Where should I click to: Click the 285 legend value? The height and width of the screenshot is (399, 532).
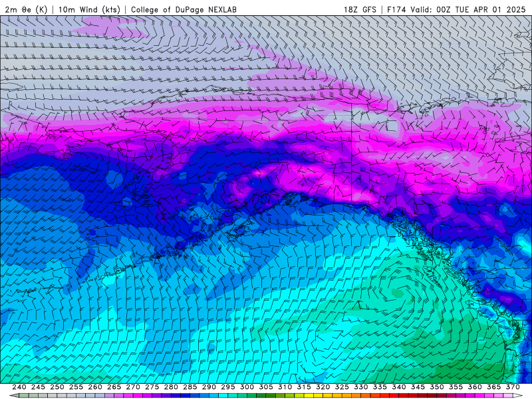pyautogui.click(x=190, y=387)
